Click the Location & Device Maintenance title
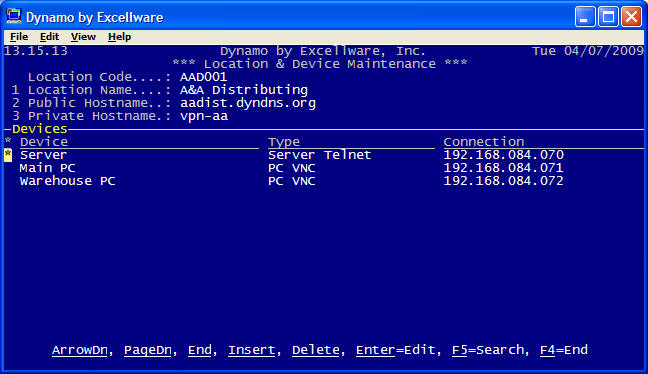The image size is (648, 374). (320, 64)
